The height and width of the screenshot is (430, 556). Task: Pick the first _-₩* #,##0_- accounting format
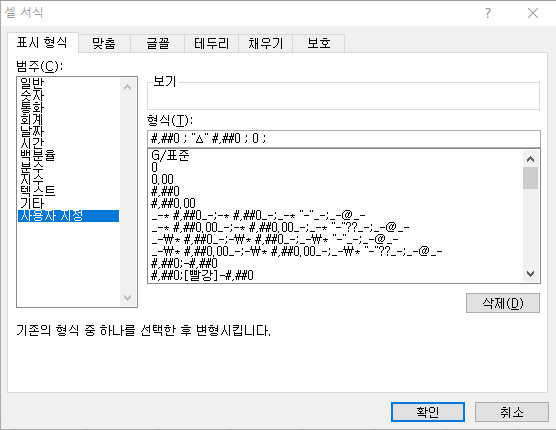pos(335,240)
